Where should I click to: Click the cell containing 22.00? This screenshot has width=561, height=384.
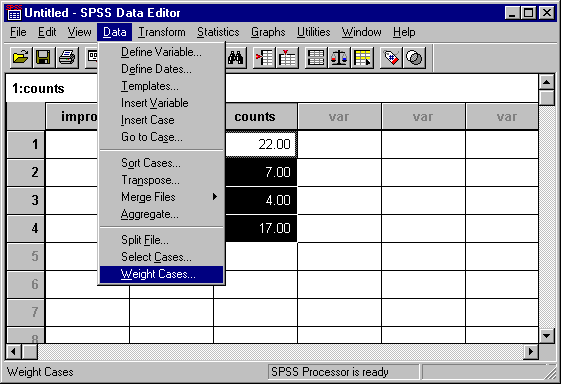[x=261, y=145]
